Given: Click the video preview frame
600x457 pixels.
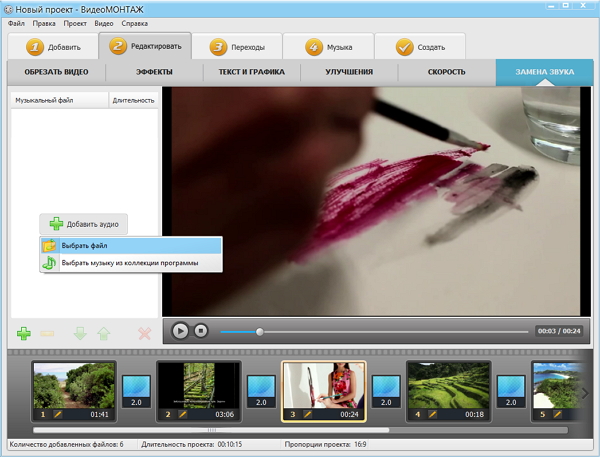Looking at the screenshot, I should (376, 201).
